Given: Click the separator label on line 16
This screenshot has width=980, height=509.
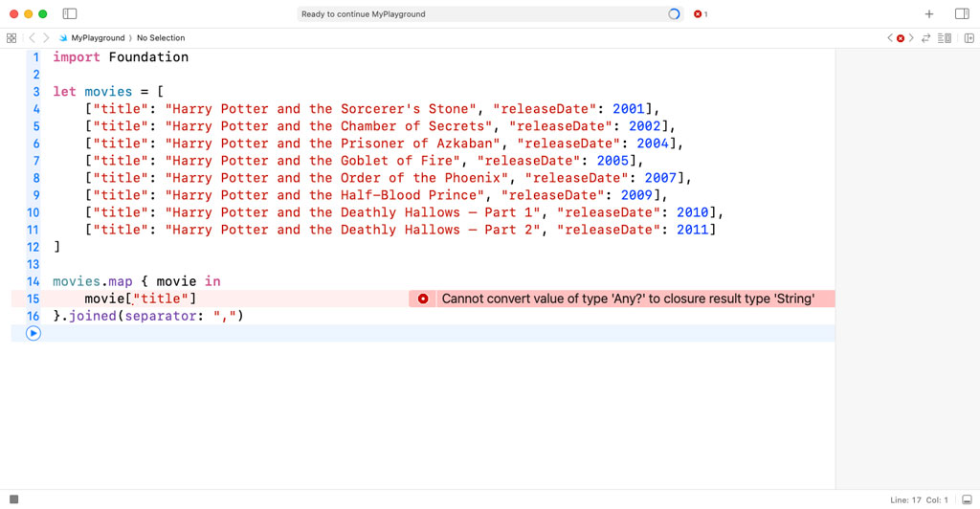Looking at the screenshot, I should click(160, 316).
